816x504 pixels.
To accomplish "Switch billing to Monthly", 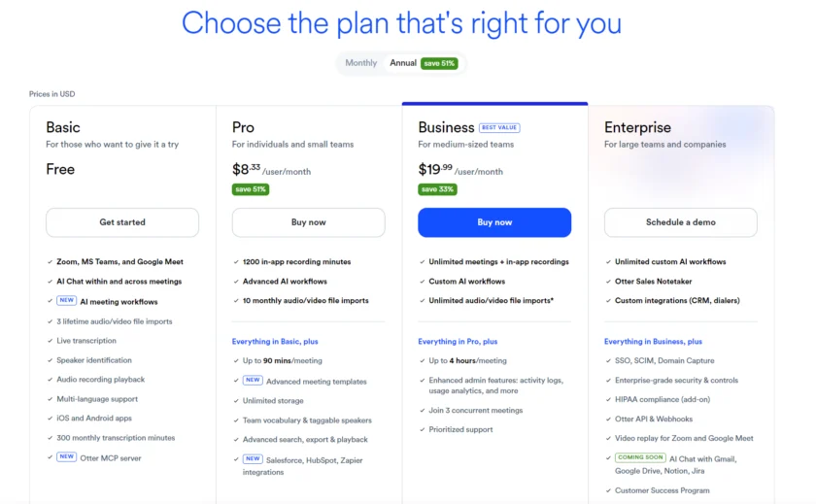I will tap(360, 63).
